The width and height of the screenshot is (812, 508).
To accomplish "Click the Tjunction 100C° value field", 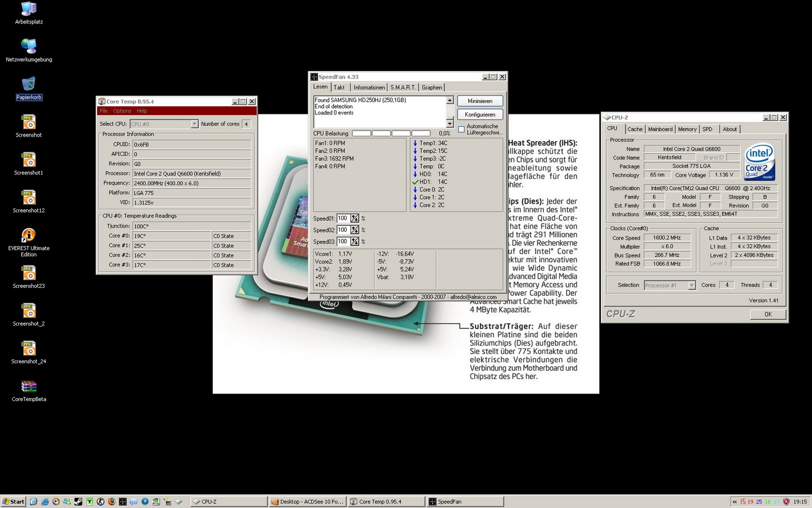I will point(192,226).
